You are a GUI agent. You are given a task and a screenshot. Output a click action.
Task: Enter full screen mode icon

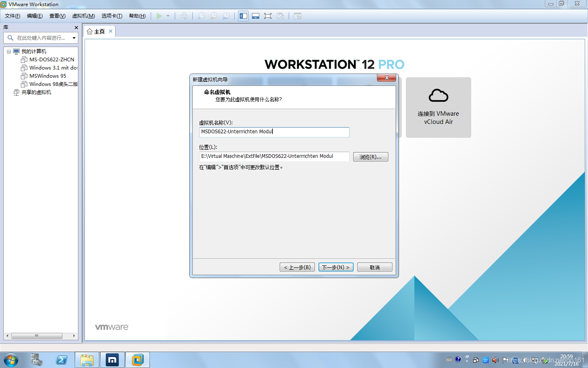tap(268, 16)
